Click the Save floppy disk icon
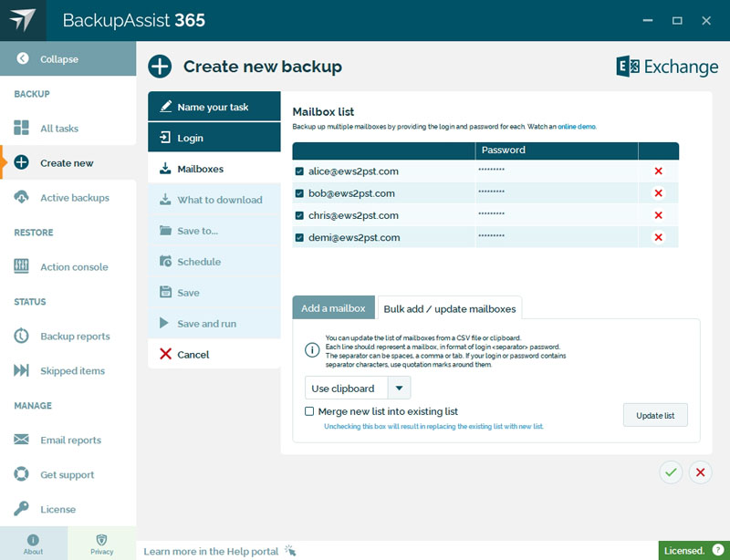 (x=165, y=292)
